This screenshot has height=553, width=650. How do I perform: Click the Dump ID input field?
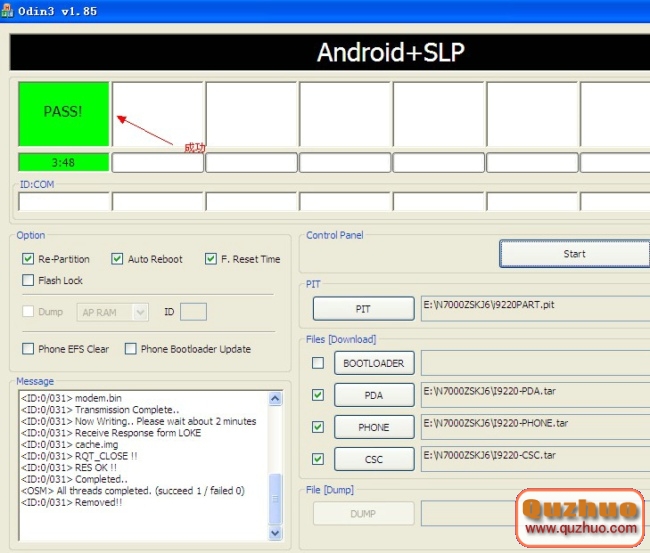[193, 312]
